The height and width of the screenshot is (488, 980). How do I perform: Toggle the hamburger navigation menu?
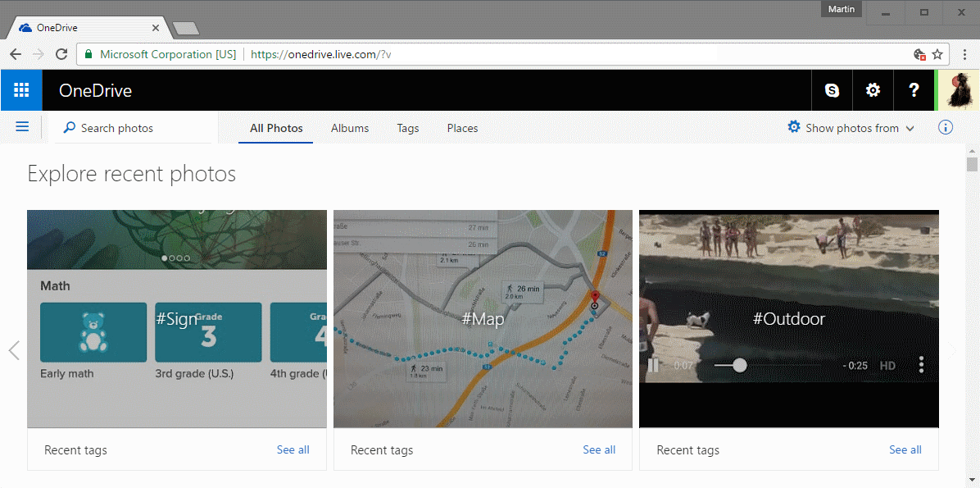click(22, 127)
